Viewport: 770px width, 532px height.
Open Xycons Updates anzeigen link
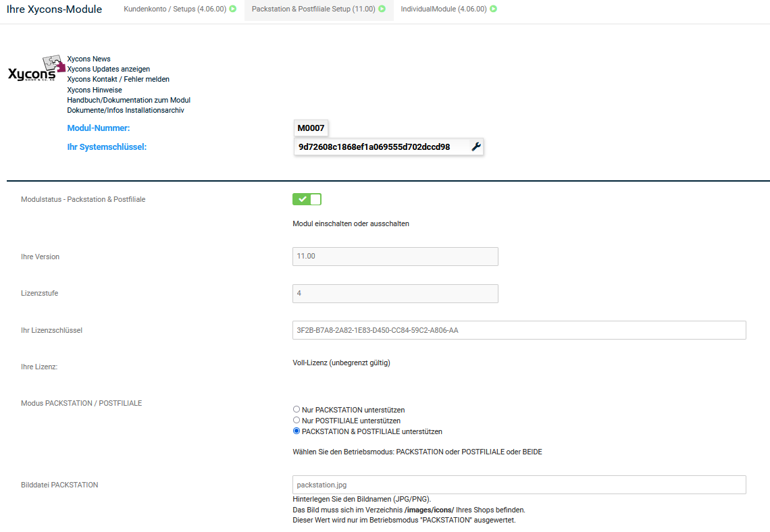coord(109,69)
